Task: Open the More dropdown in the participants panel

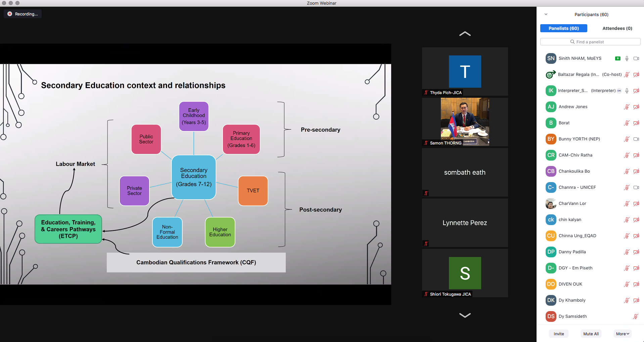Action: (622, 334)
